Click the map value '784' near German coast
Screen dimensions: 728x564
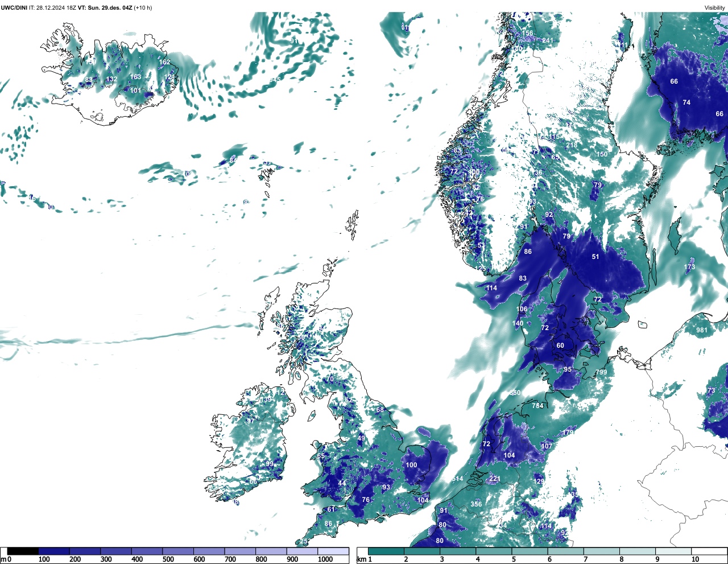(537, 406)
